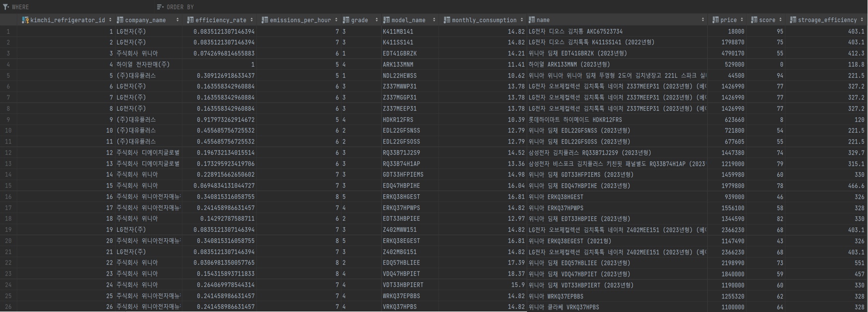Image resolution: width=868 pixels, height=312 pixels.
Task: Toggle sort arrows on name column
Action: [702, 20]
